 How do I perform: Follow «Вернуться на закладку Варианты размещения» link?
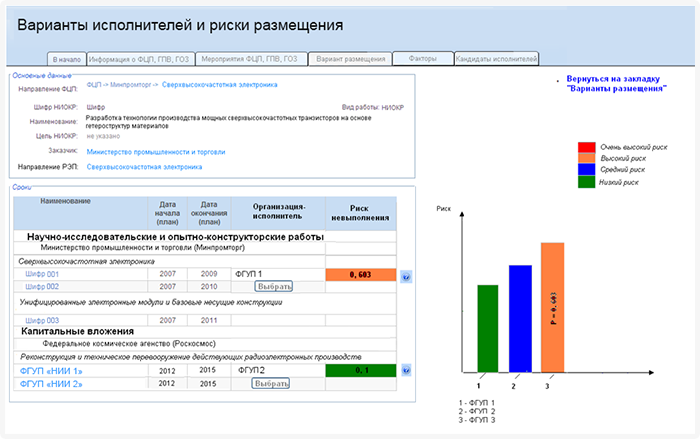pos(616,83)
